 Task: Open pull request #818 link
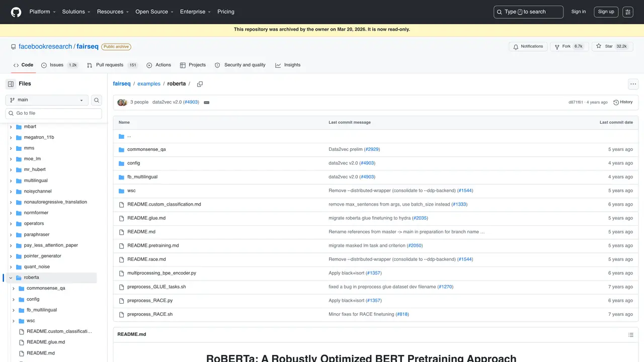[402, 315]
